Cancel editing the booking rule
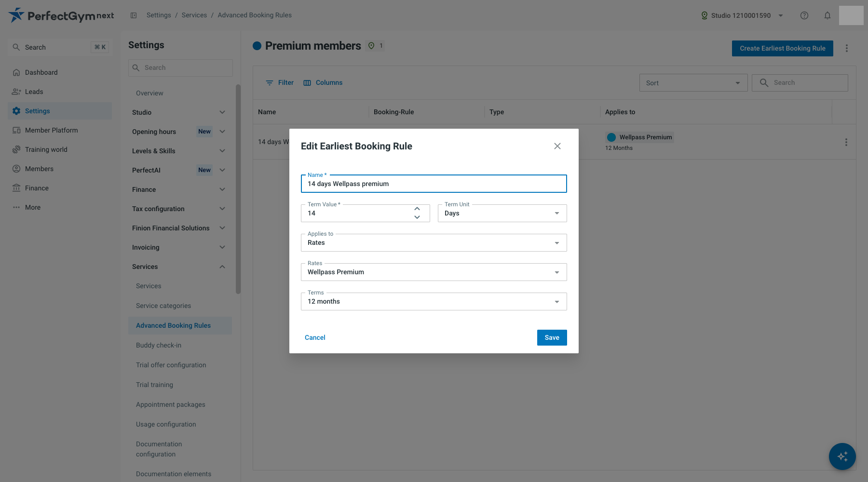This screenshot has width=868, height=482. point(315,337)
